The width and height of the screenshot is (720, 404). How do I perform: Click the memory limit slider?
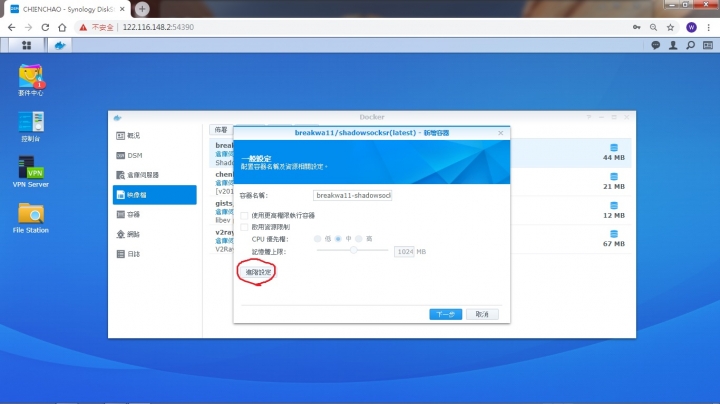click(353, 250)
